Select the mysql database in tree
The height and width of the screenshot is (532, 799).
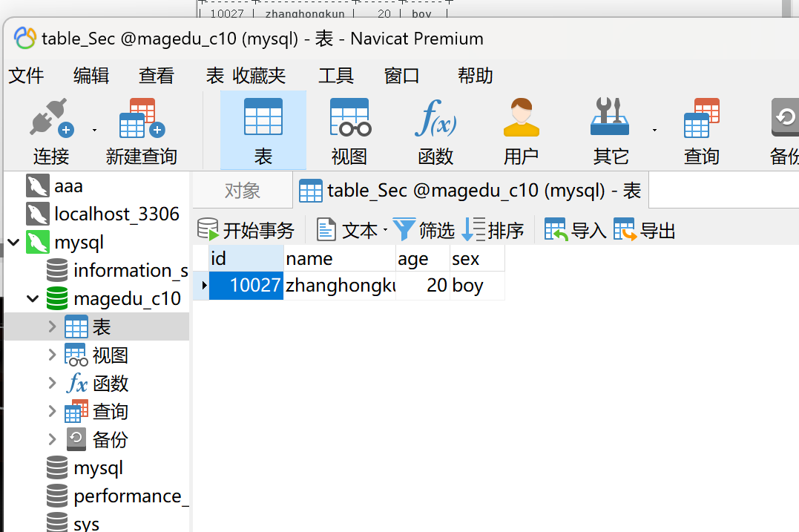[98, 467]
